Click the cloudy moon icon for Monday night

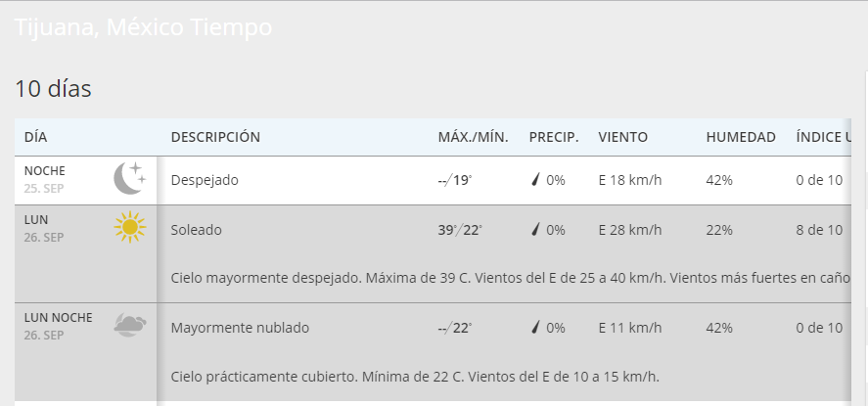coord(129,326)
